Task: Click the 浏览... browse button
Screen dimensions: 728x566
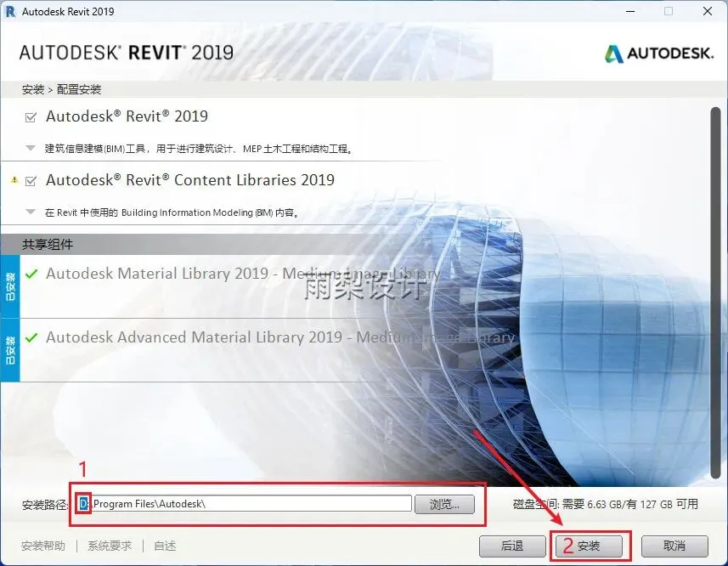Action: tap(444, 504)
